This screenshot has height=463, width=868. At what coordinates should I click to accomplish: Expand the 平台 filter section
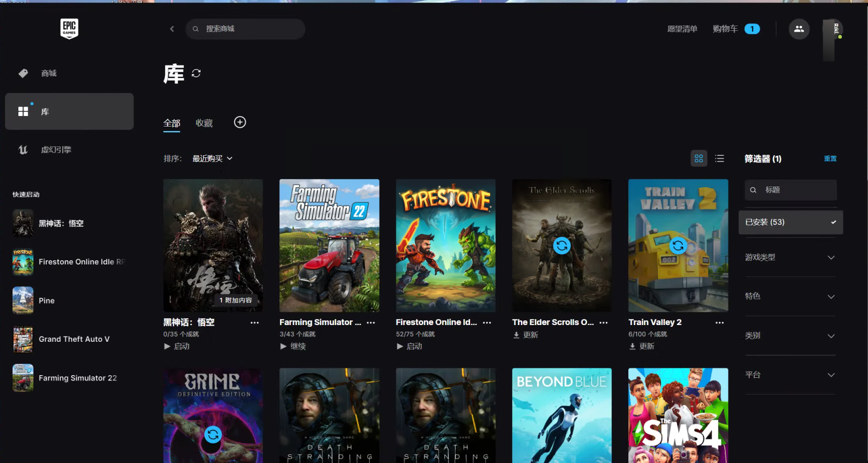click(790, 375)
